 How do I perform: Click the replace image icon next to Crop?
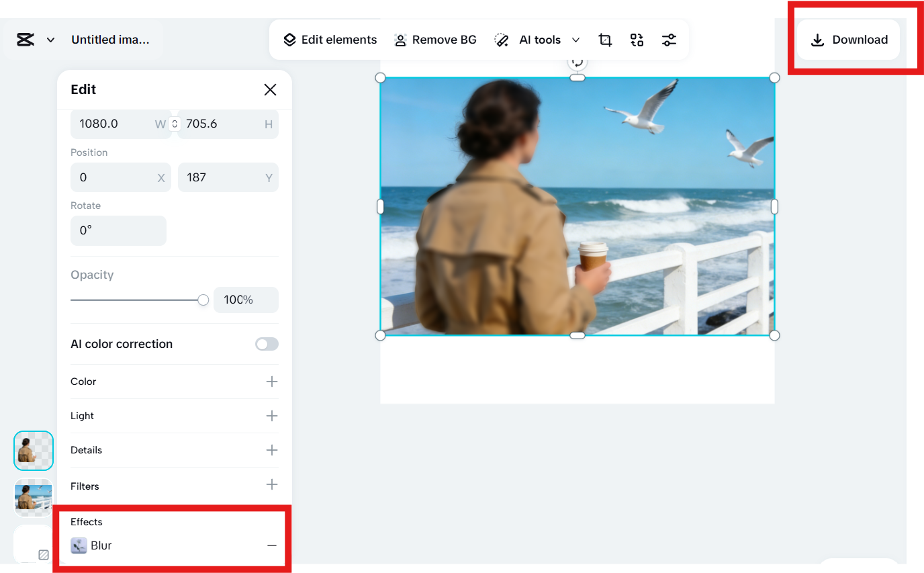click(637, 40)
